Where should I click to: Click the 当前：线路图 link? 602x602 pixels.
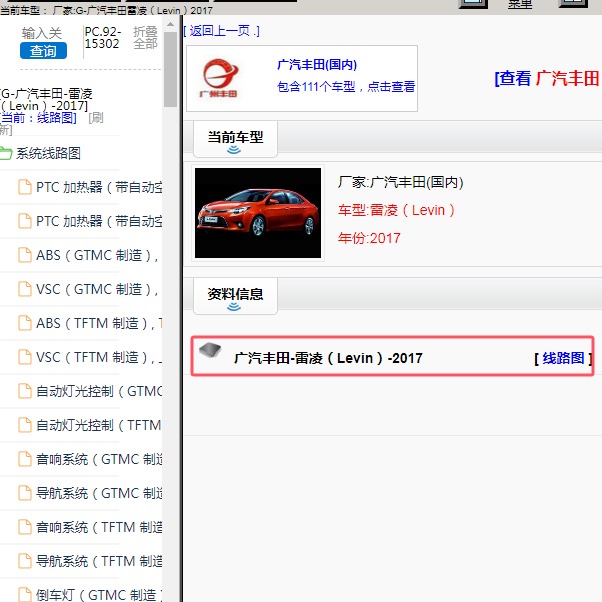pos(38,117)
